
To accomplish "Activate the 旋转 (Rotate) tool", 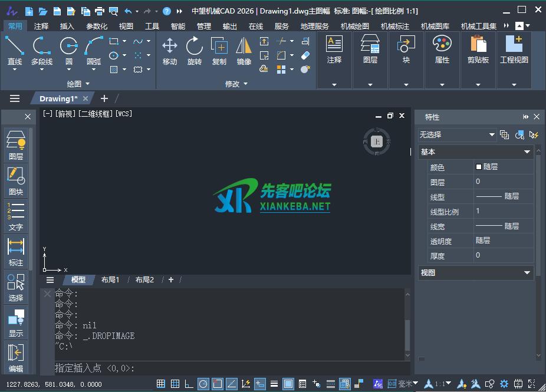I will point(194,50).
